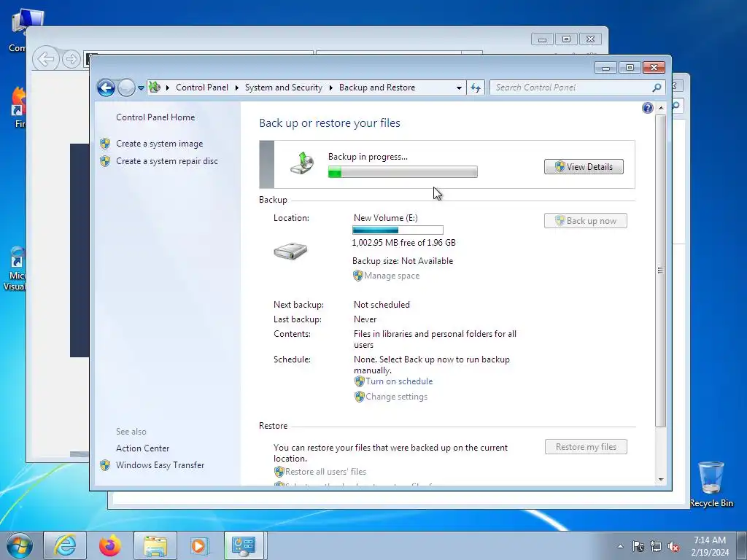
Task: Maximize the Backup and Restore window
Action: tap(630, 68)
